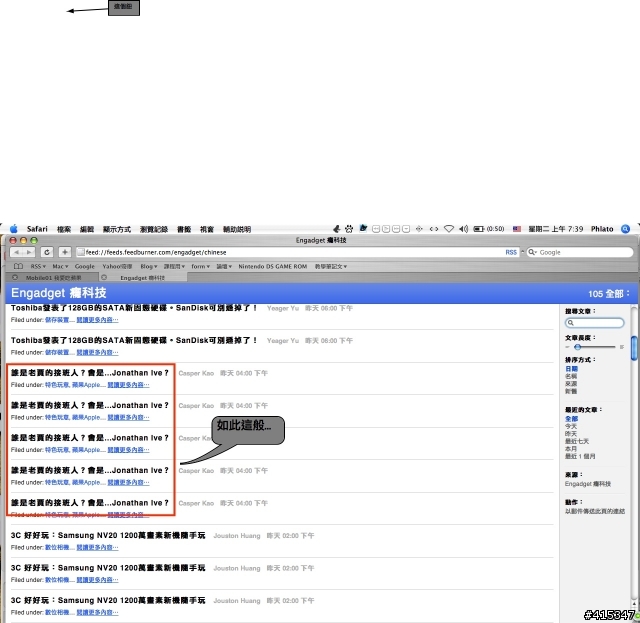Click magnifier icon in sidebar article search
The height and width of the screenshot is (623, 640).
[571, 323]
